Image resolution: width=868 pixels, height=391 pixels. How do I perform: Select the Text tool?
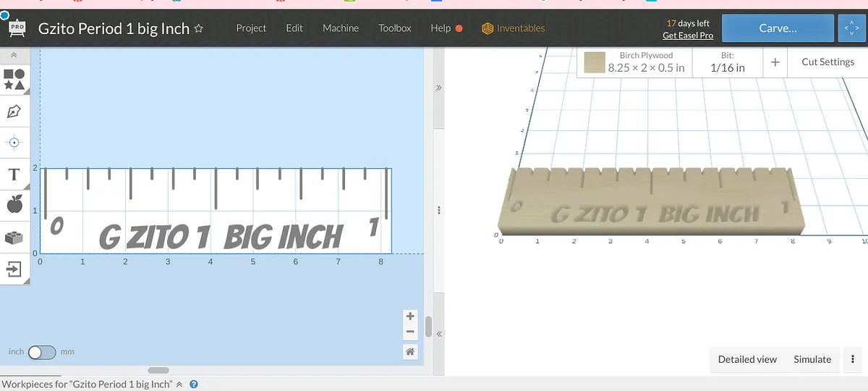pos(14,175)
